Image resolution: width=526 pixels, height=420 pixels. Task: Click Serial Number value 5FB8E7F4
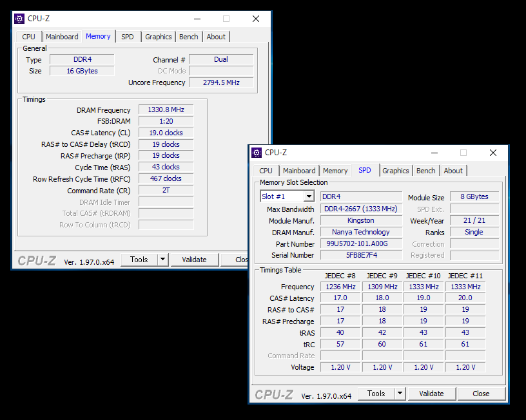(x=361, y=255)
